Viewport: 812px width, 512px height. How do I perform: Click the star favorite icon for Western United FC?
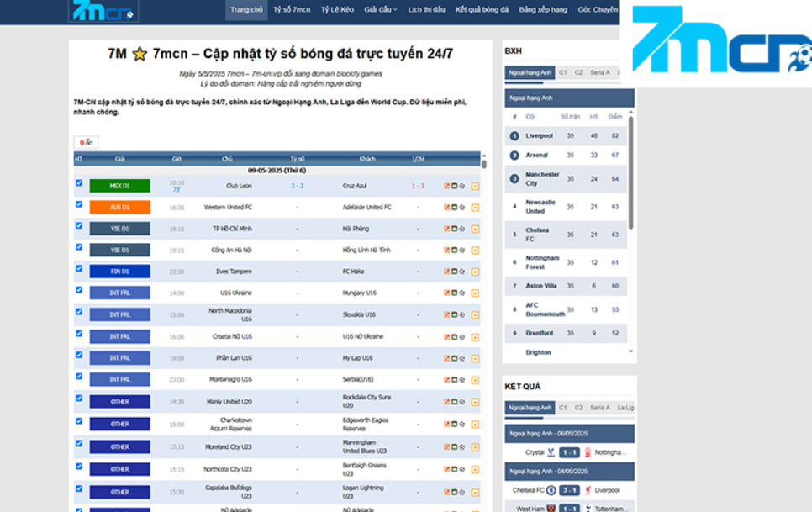point(461,208)
